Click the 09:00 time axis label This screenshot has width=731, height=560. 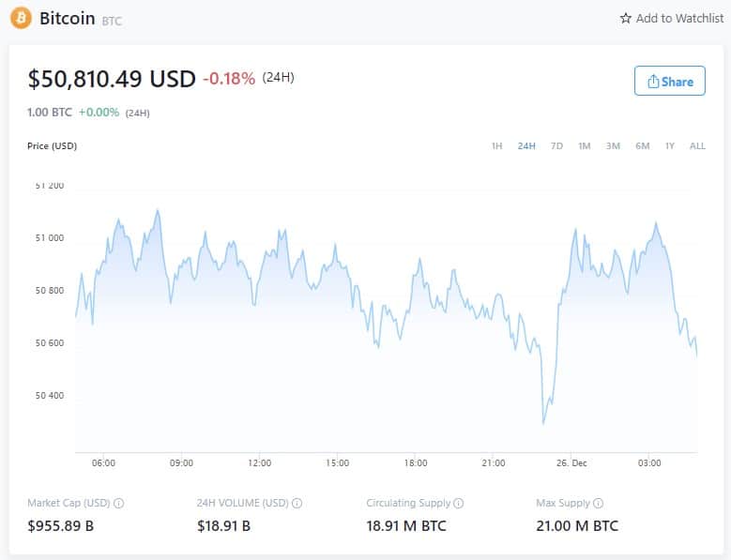(181, 463)
